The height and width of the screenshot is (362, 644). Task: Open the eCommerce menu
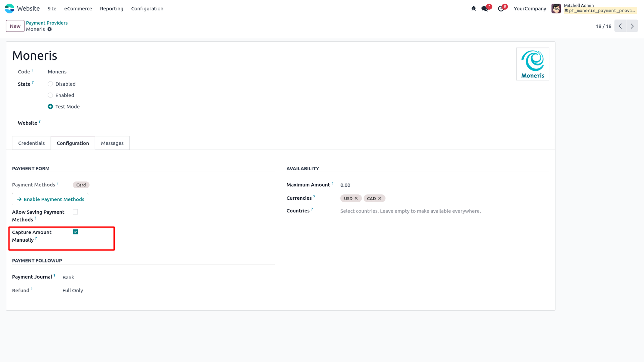pos(78,9)
